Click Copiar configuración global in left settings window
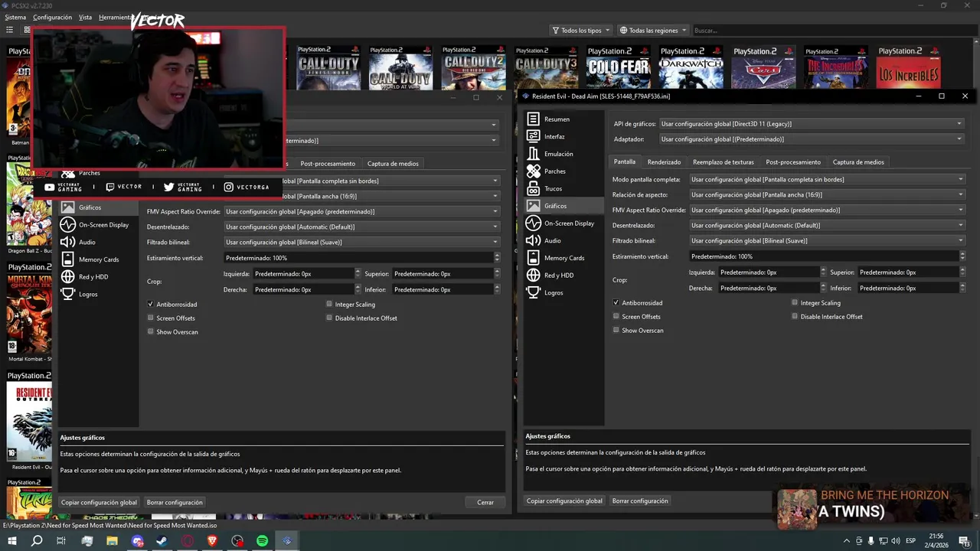This screenshot has height=551, width=980. pyautogui.click(x=99, y=502)
